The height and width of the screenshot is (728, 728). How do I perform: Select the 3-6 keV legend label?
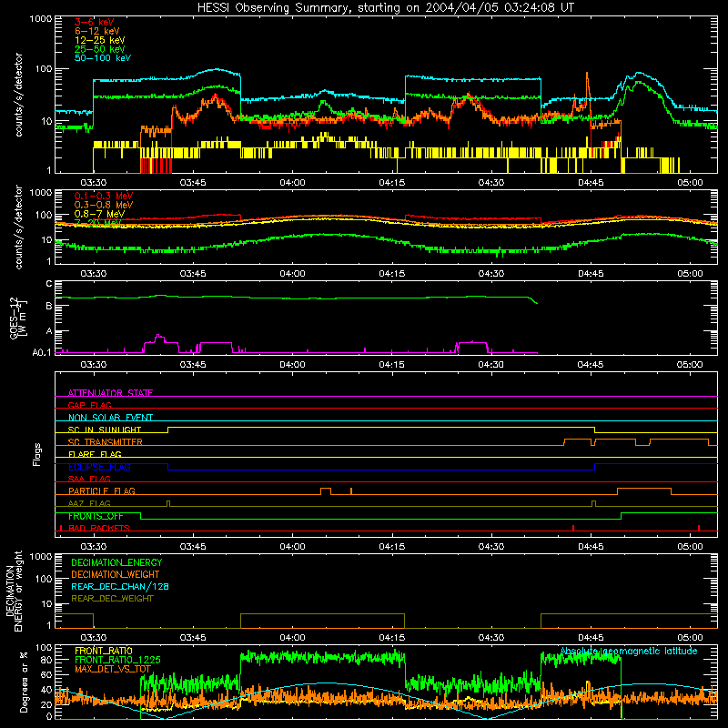tap(95, 22)
